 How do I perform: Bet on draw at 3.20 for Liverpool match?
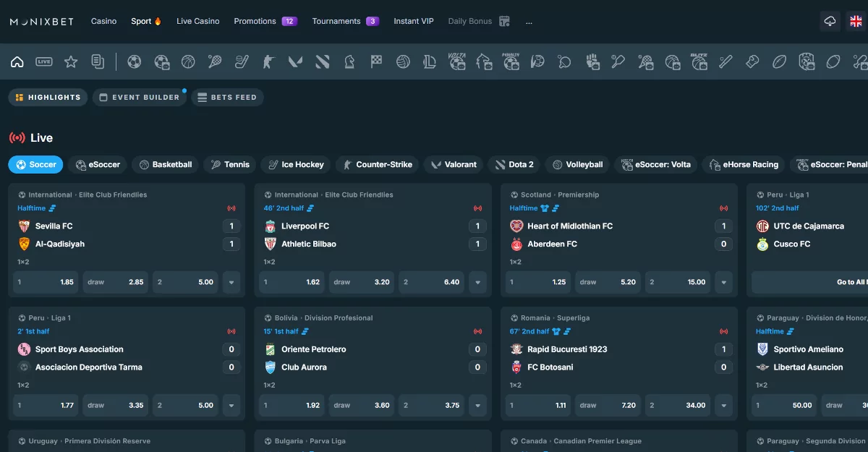coord(361,282)
